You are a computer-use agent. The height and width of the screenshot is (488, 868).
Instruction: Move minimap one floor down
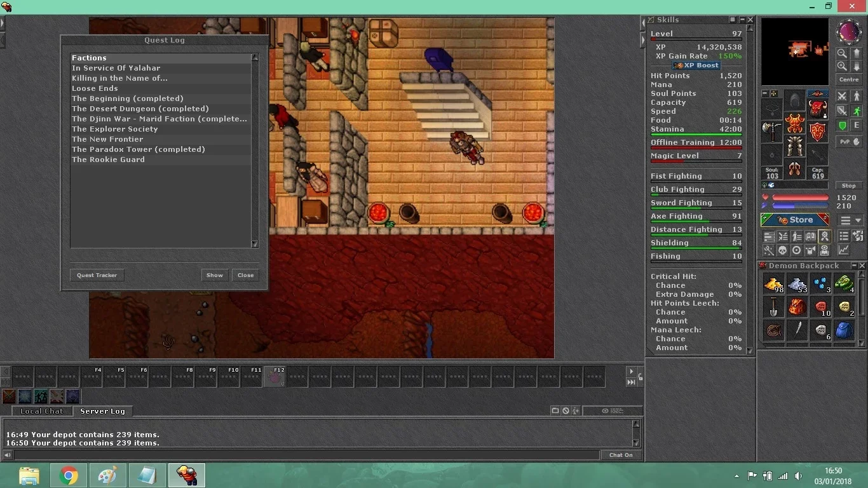tap(857, 66)
